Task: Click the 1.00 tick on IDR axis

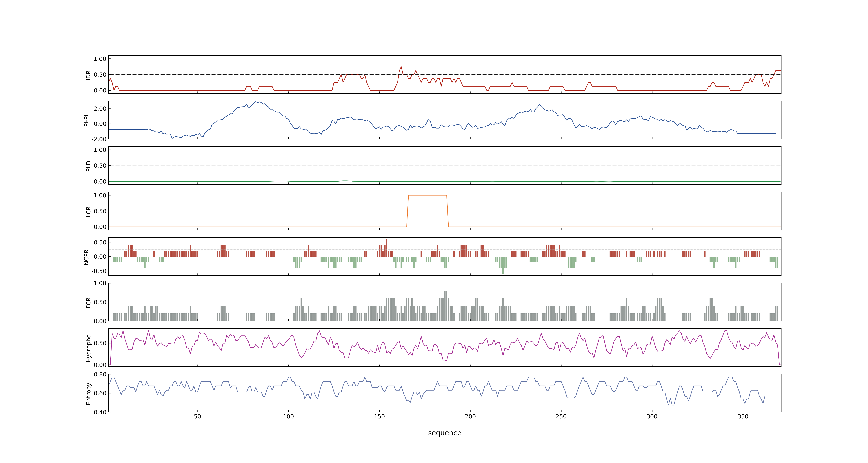Action: click(x=100, y=59)
